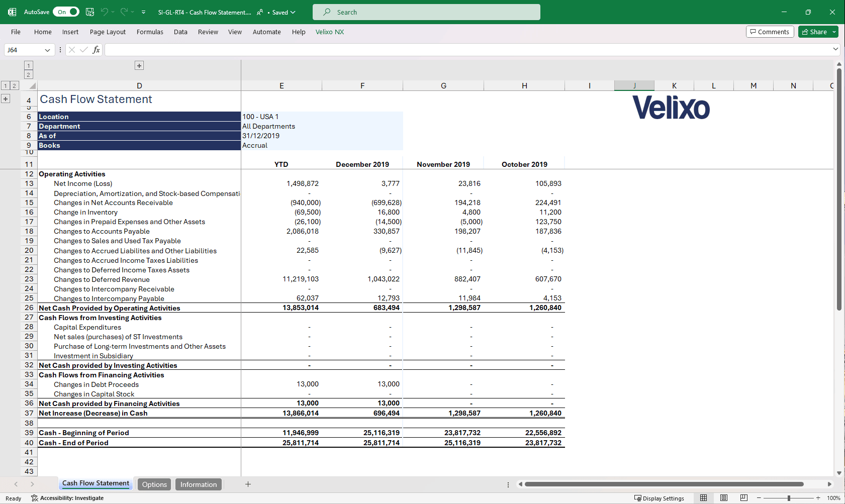Viewport: 845px width, 504px height.
Task: Click the Save icon in title bar
Action: 90,12
